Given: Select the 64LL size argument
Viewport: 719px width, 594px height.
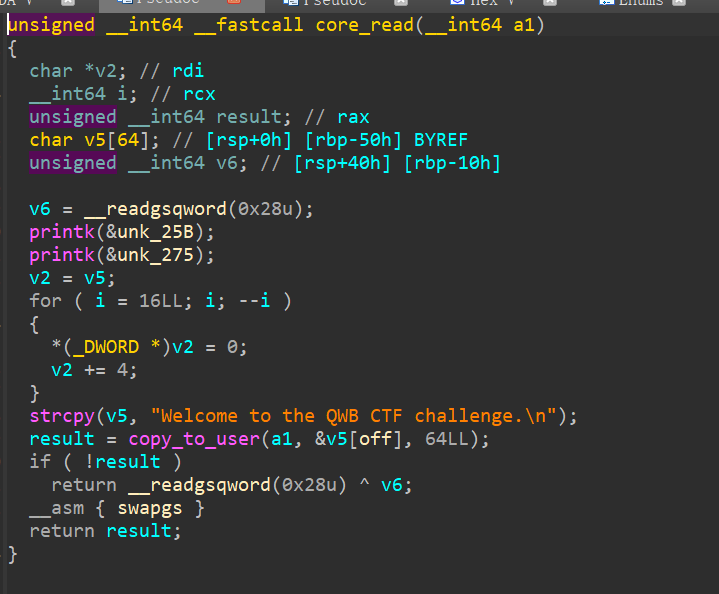Looking at the screenshot, I should coord(446,439).
